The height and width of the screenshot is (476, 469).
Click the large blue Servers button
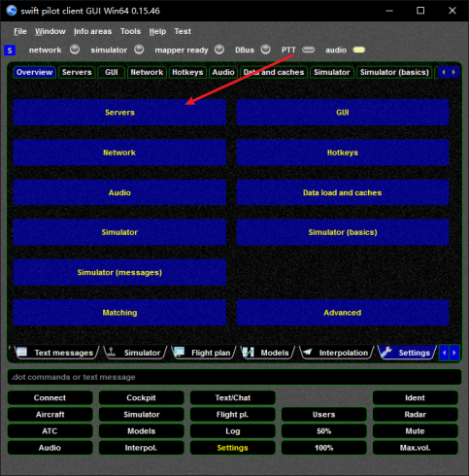pyautogui.click(x=119, y=113)
